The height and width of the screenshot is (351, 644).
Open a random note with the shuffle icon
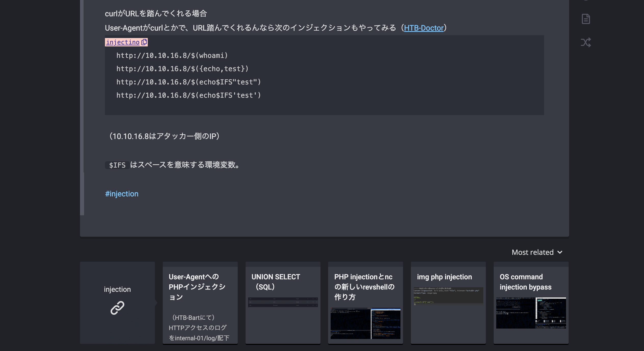586,42
